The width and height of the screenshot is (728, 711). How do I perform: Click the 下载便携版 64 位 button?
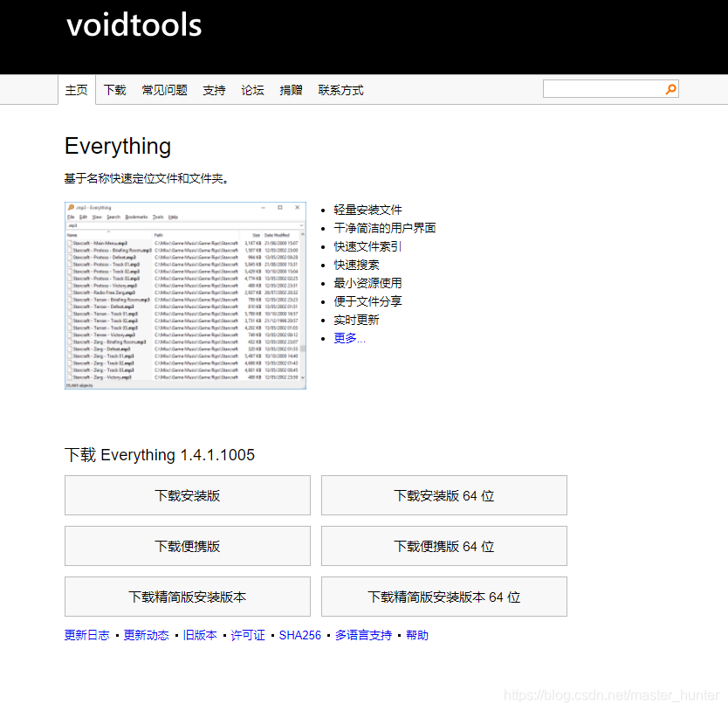[443, 546]
